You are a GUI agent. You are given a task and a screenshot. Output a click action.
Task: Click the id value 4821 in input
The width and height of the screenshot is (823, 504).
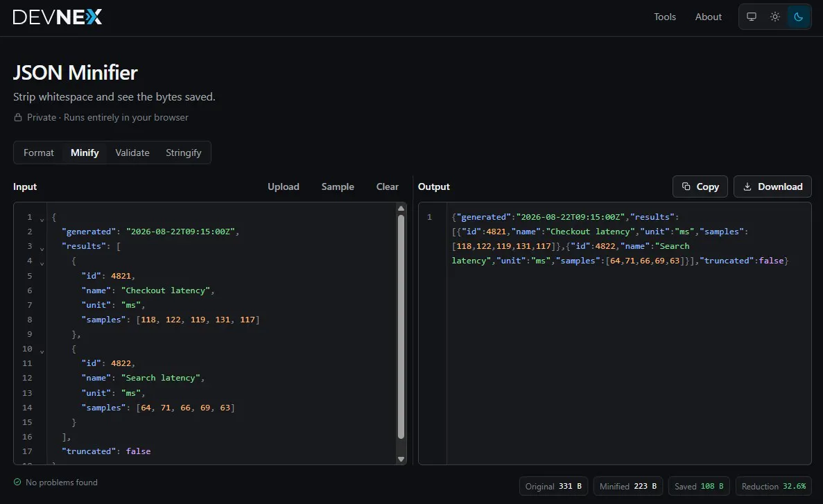[x=121, y=276]
